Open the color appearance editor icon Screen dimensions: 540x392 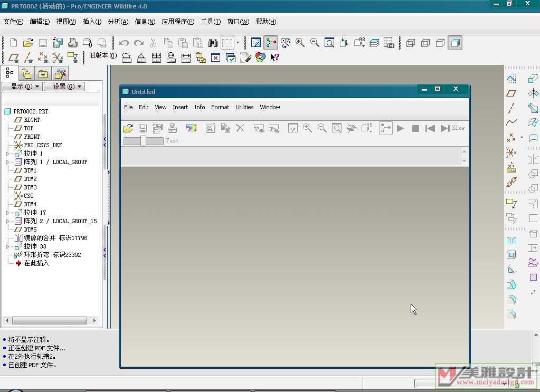tap(260, 57)
